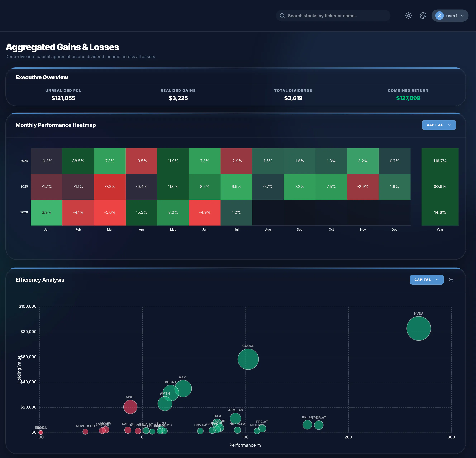Click the NOVO-B.CO bubble
Image resolution: width=476 pixels, height=458 pixels.
point(85,431)
